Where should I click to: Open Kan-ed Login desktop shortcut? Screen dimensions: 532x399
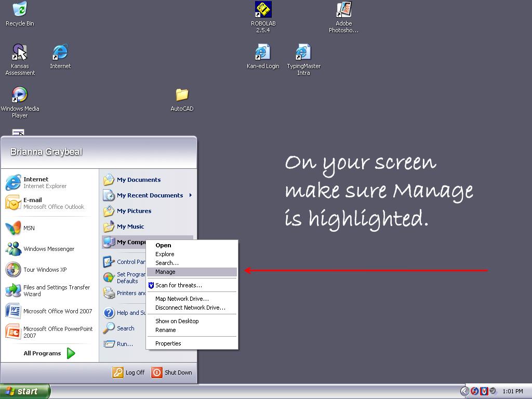point(263,57)
